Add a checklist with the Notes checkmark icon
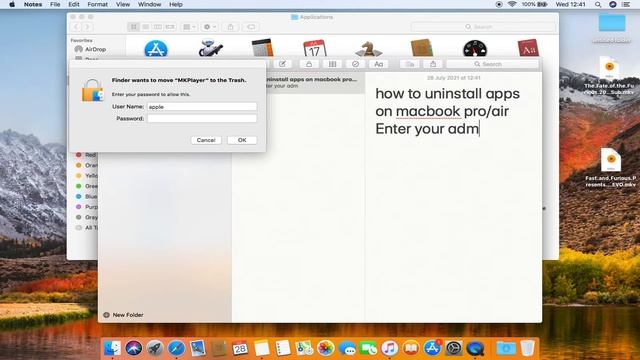 (x=356, y=64)
